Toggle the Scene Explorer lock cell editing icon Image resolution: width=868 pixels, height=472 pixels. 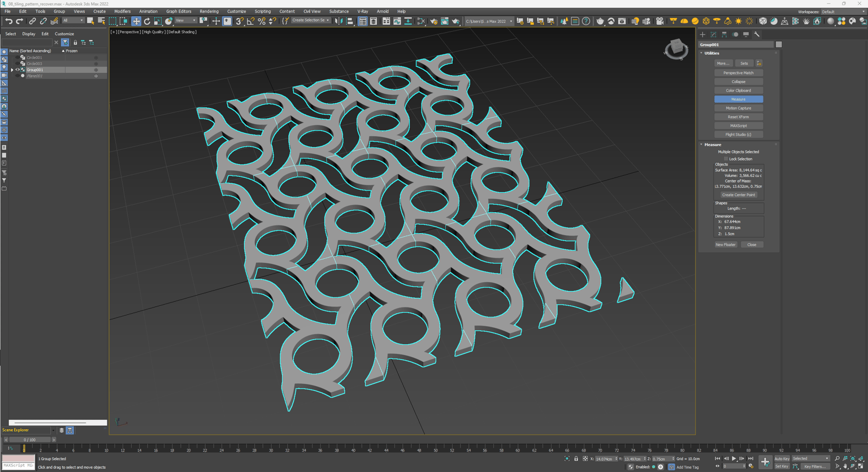75,42
